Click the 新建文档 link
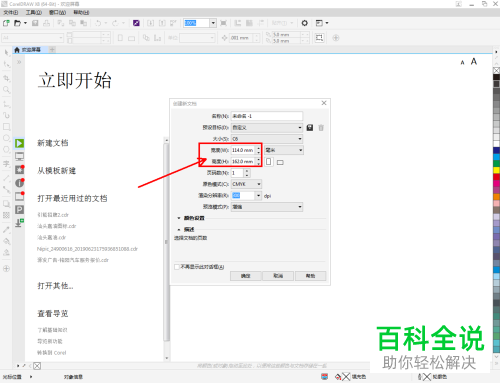Viewport: 500px width, 383px height. tap(53, 143)
